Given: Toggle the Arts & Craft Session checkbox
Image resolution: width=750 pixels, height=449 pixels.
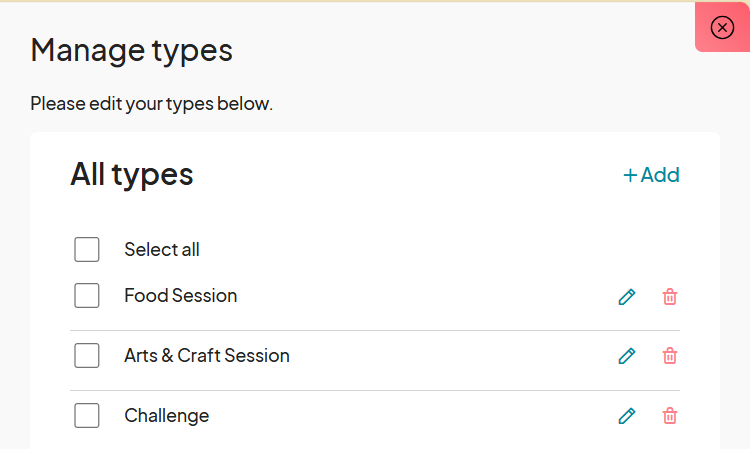Looking at the screenshot, I should click(87, 356).
